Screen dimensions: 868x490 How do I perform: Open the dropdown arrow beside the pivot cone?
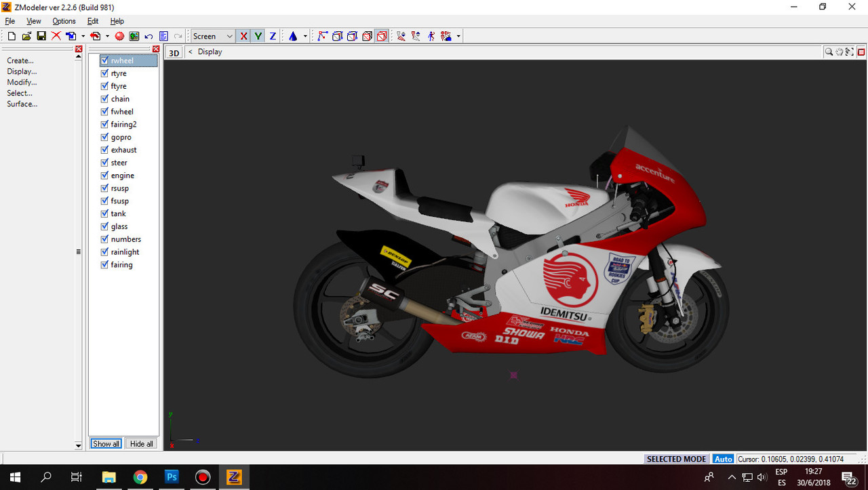pyautogui.click(x=305, y=36)
